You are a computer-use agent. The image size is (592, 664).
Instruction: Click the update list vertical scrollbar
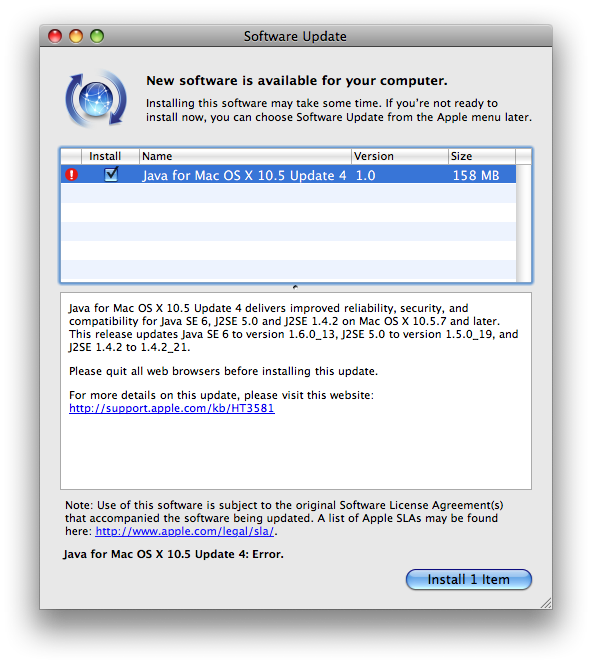click(523, 223)
